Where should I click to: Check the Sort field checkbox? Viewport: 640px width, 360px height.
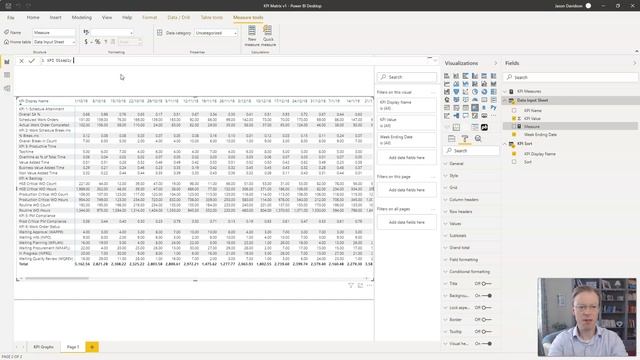(x=514, y=162)
